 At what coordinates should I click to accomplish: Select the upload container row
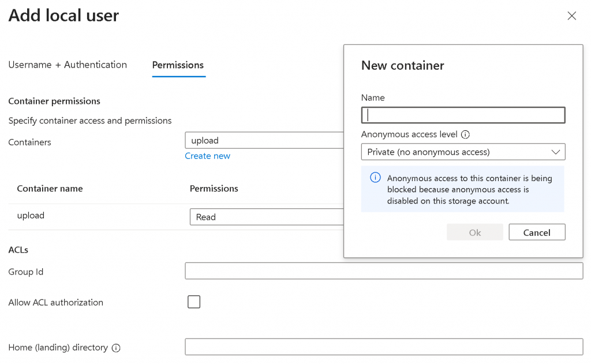31,216
